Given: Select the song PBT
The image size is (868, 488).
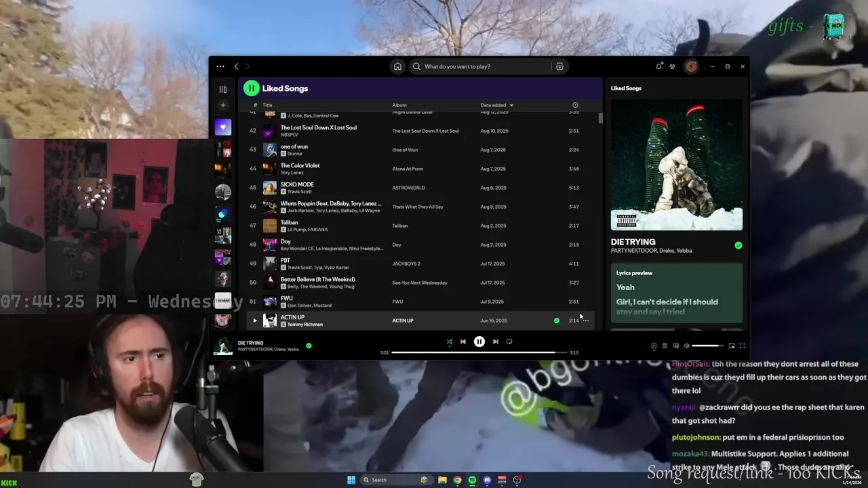Looking at the screenshot, I should click(x=285, y=260).
